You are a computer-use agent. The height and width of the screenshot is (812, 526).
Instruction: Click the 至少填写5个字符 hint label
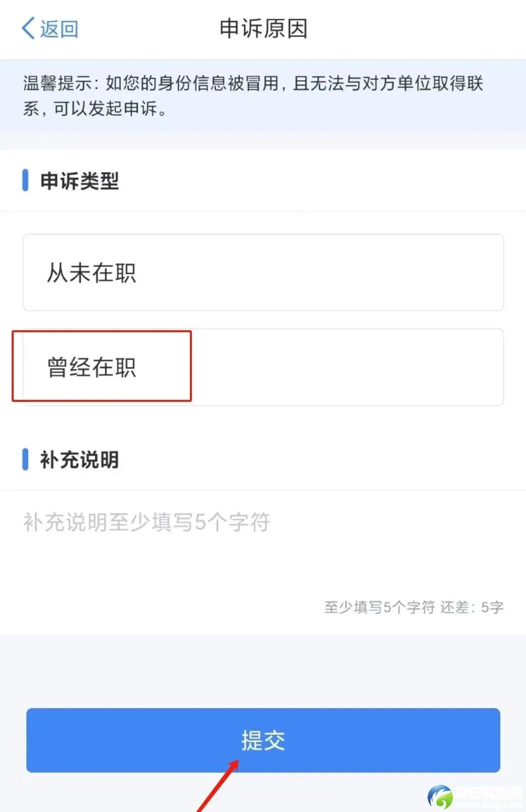[379, 607]
